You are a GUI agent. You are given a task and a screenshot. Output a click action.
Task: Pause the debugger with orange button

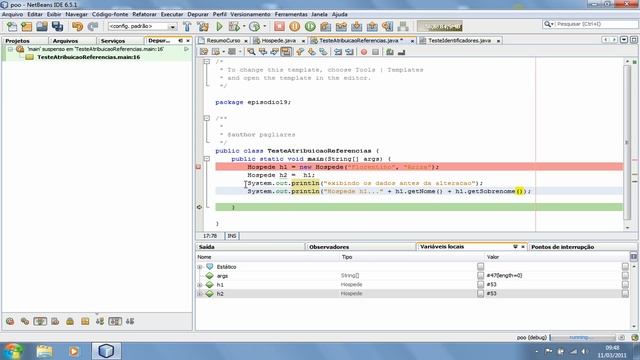295,27
